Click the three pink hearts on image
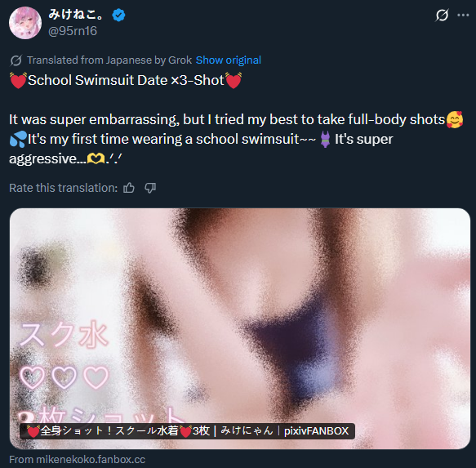 64,377
